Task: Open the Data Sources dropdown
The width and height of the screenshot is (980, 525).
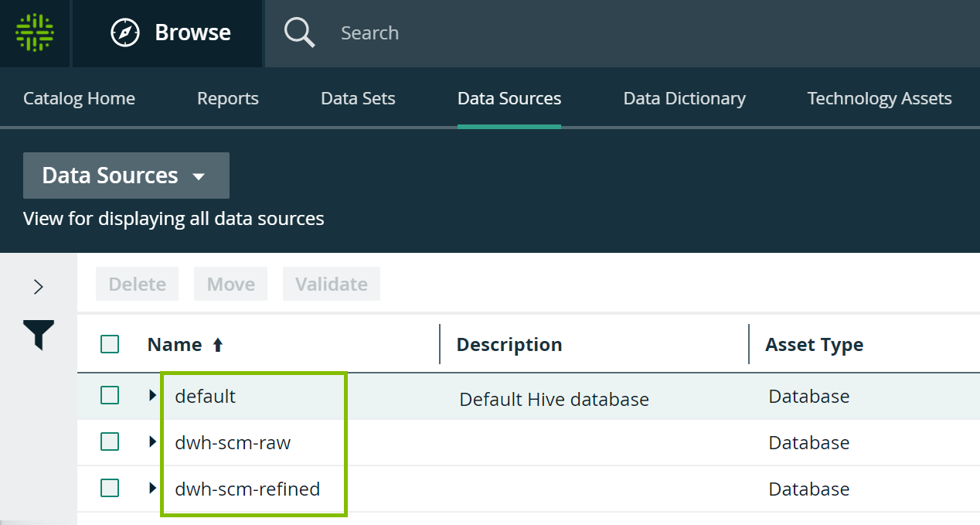Action: [x=125, y=176]
